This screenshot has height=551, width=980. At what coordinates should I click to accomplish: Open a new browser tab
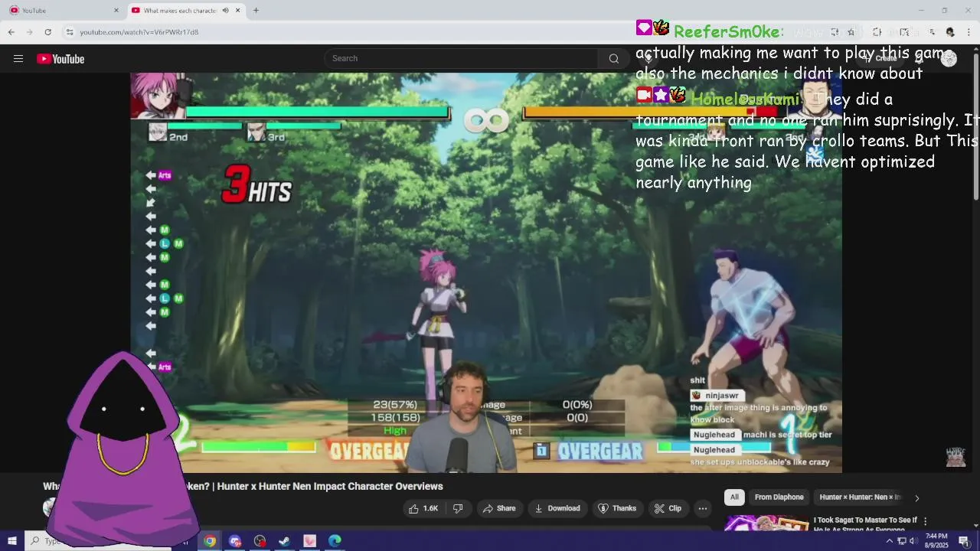coord(256,10)
